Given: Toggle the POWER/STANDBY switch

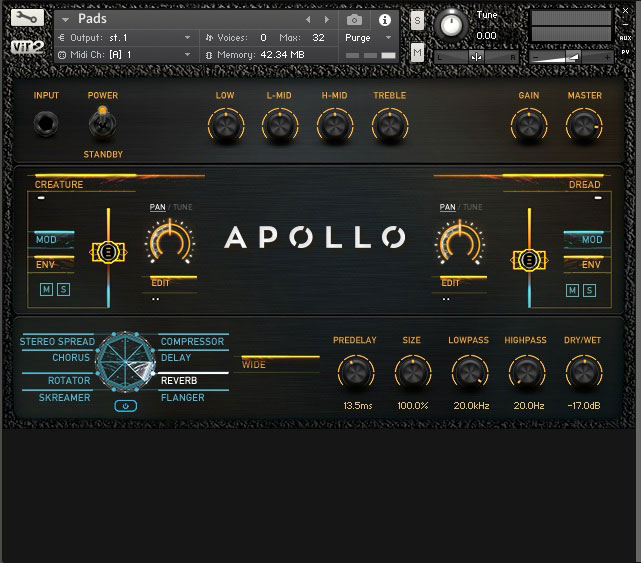Looking at the screenshot, I should click(x=102, y=123).
